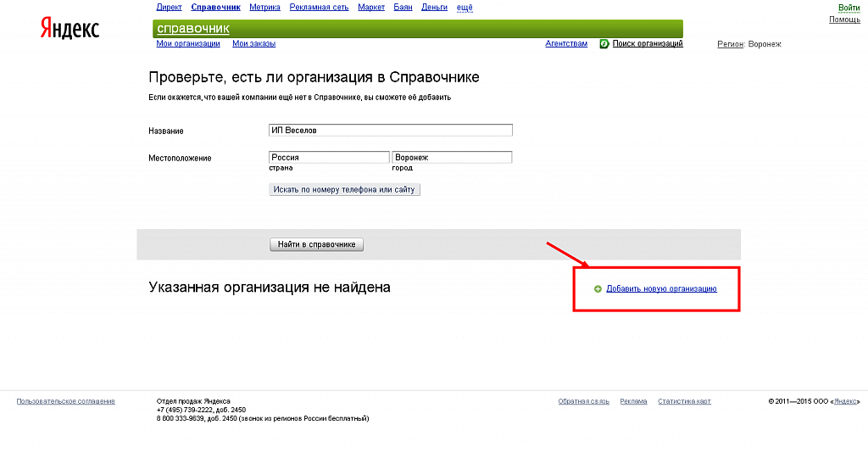Focus the Название input field
This screenshot has width=868, height=475.
point(391,130)
